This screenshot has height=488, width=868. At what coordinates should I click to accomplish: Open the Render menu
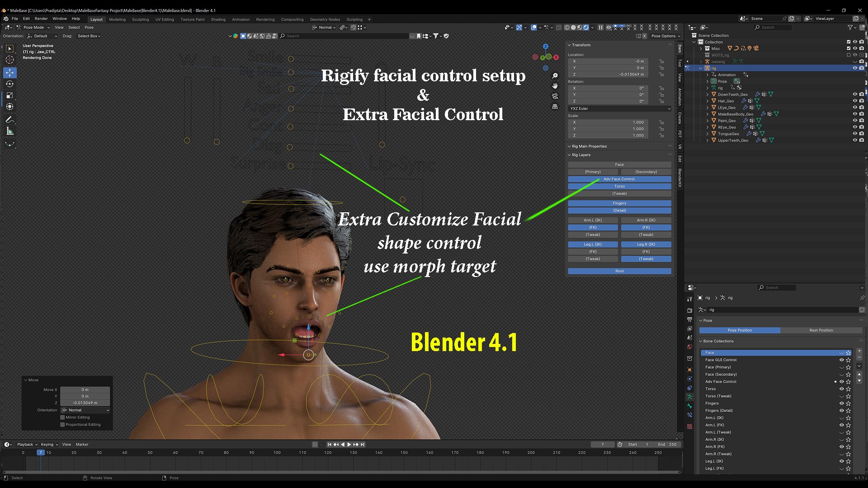pos(41,19)
